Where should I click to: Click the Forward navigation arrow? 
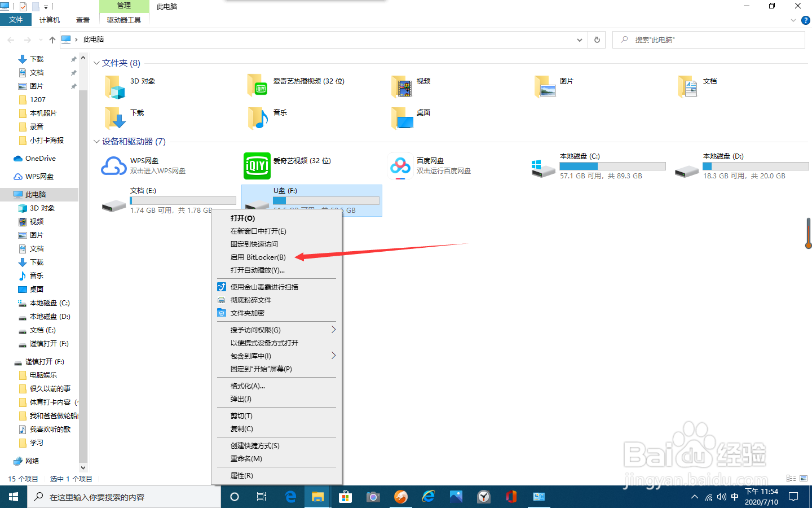coord(27,40)
